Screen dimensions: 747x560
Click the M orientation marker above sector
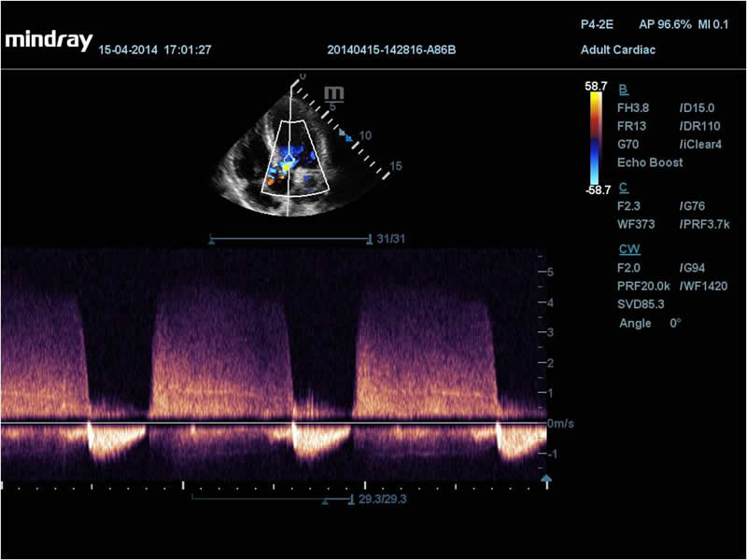point(333,93)
